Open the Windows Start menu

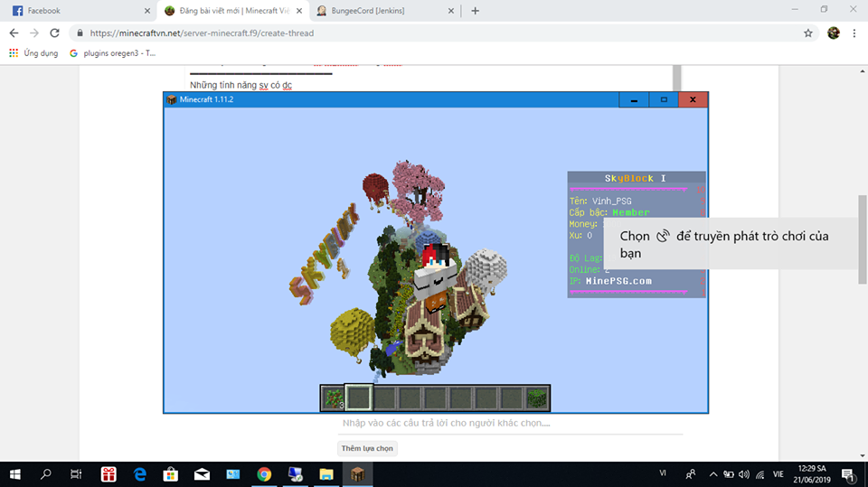[x=15, y=474]
